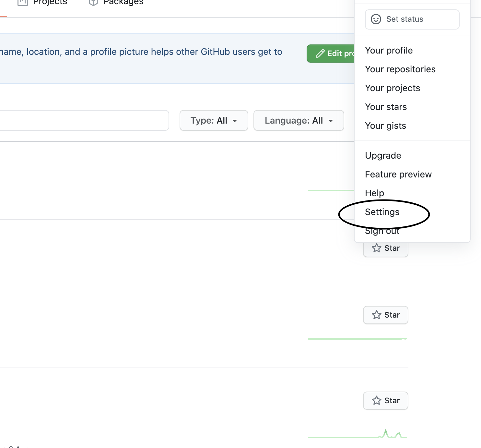Click the pencil icon on Edit profile
The image size is (481, 448).
(x=320, y=54)
